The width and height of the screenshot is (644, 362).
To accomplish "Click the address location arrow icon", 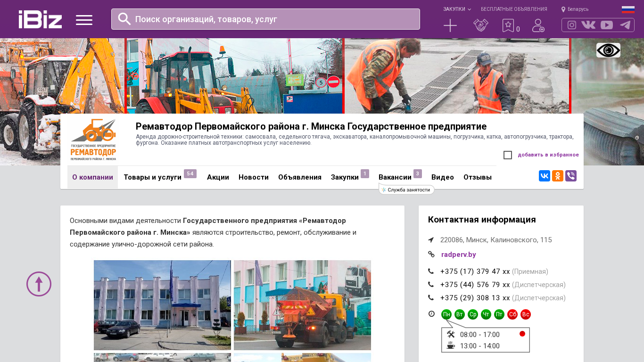I will (431, 240).
